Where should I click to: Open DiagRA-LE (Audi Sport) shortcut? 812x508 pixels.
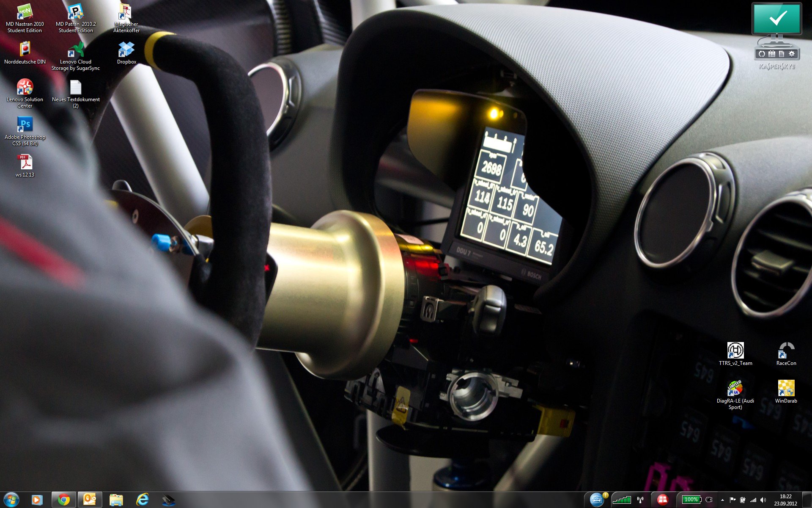coord(735,395)
